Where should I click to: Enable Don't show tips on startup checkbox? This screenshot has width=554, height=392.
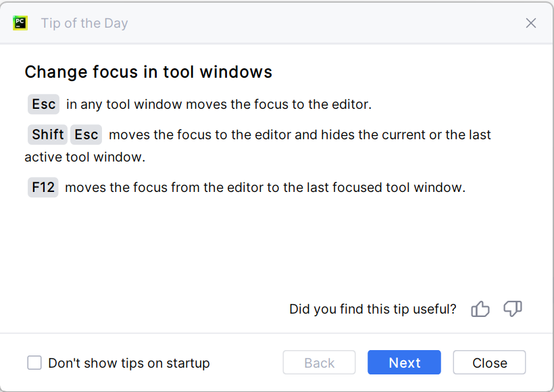(34, 363)
